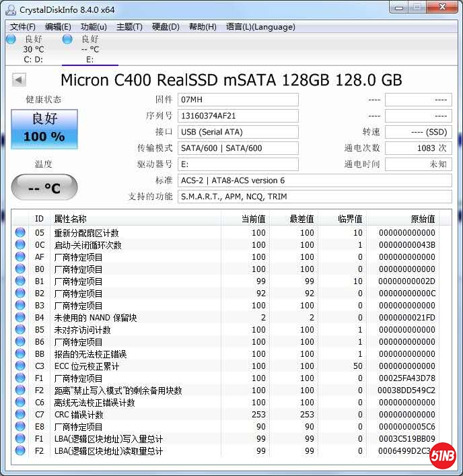This screenshot has width=463, height=476.
Task: Click status orb for LBA 写入量总计 row
Action: pyautogui.click(x=20, y=438)
